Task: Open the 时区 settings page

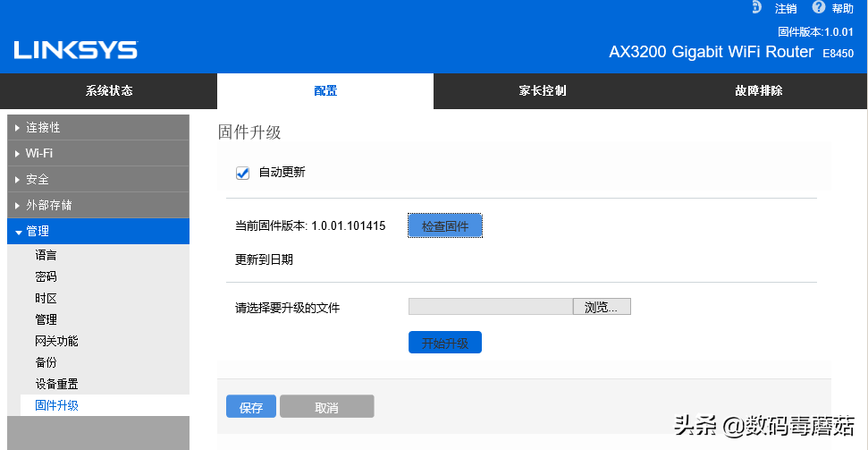Action: click(x=46, y=298)
